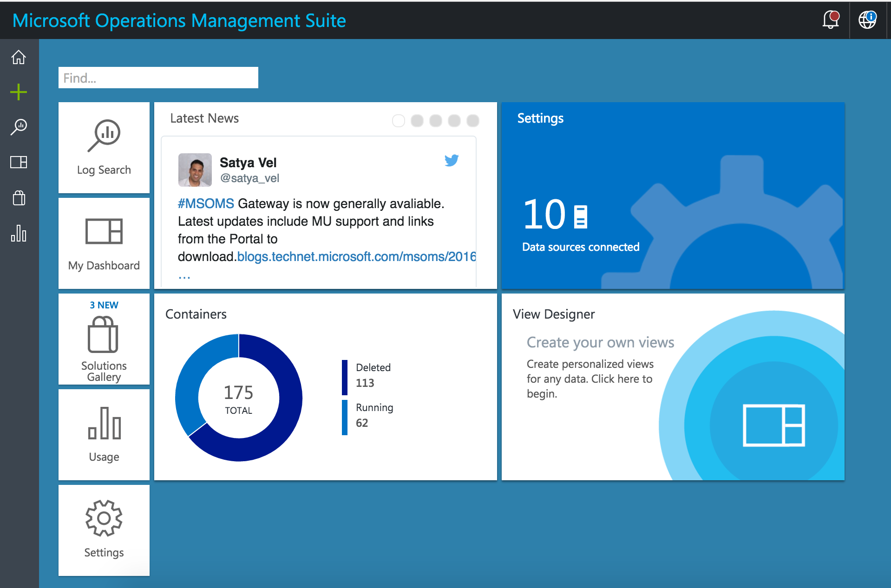This screenshot has height=588, width=891.
Task: Open dashboard icon in left sidebar
Action: pos(19,162)
